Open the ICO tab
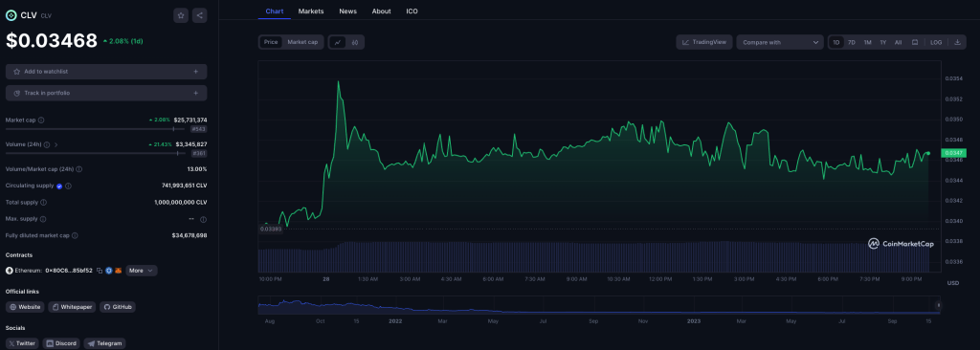980x350 pixels. click(x=412, y=11)
